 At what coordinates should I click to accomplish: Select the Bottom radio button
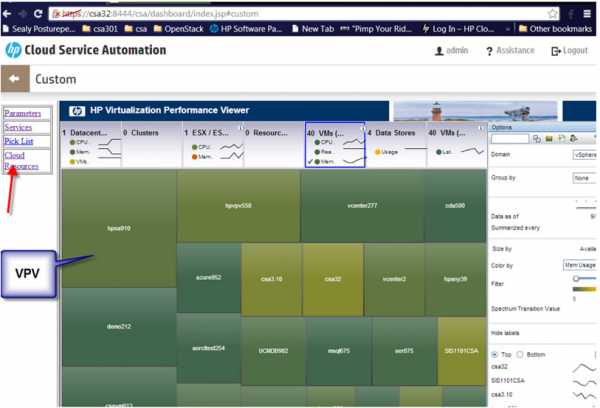point(520,354)
